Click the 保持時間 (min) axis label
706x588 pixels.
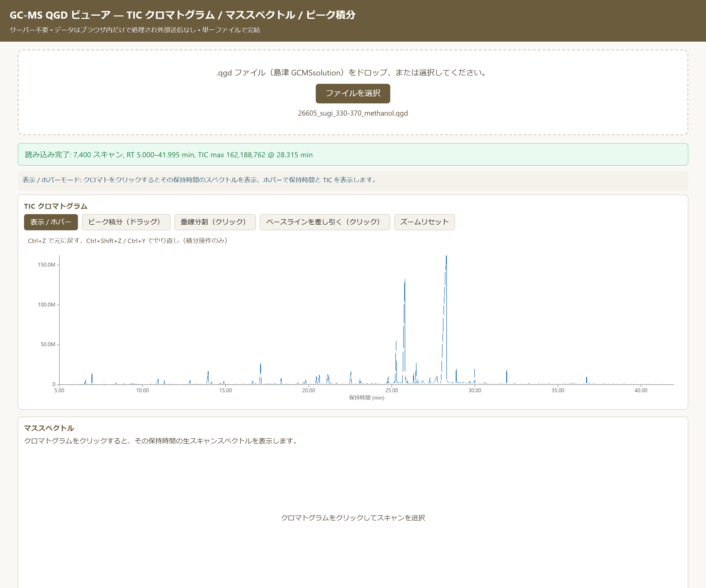[366, 398]
